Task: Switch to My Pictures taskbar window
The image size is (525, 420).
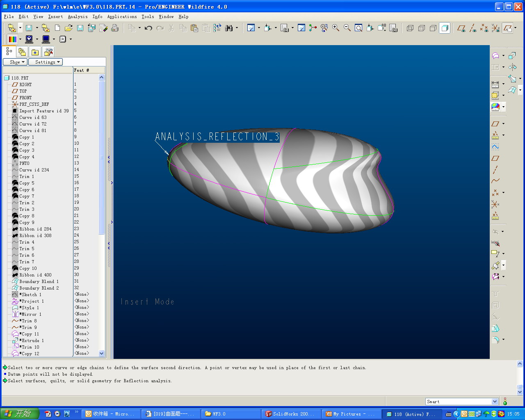Action: 352,414
